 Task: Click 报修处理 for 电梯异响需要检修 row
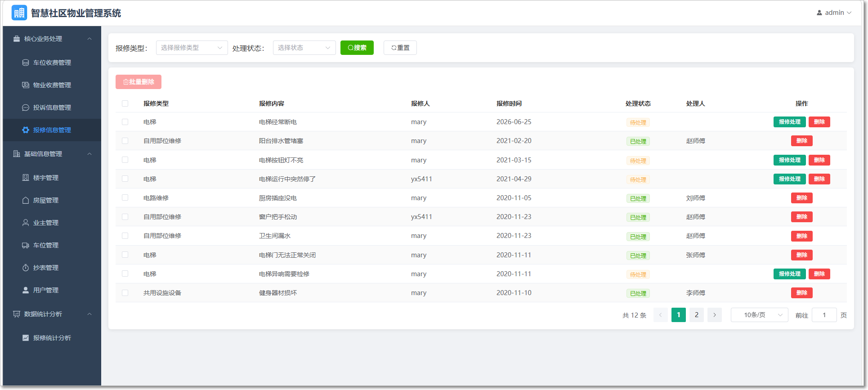pyautogui.click(x=790, y=274)
